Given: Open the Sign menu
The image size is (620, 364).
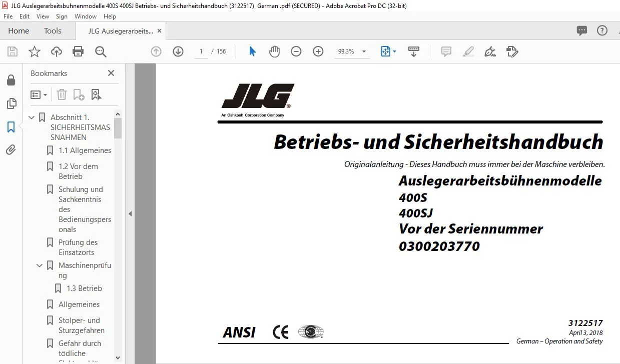Looking at the screenshot, I should [62, 16].
